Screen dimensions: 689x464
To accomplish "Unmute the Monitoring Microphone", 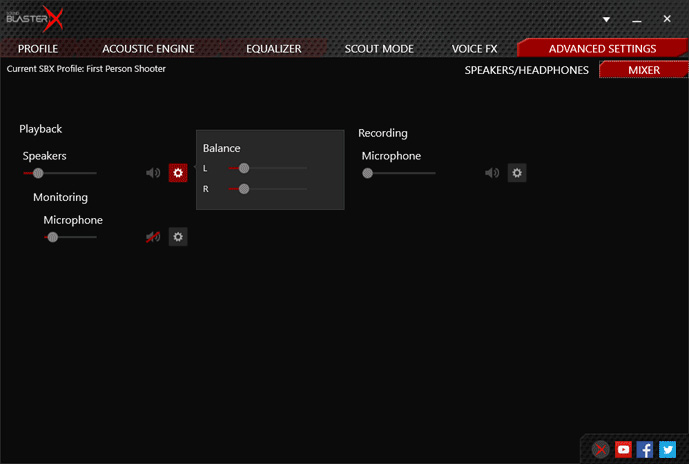I will (153, 237).
